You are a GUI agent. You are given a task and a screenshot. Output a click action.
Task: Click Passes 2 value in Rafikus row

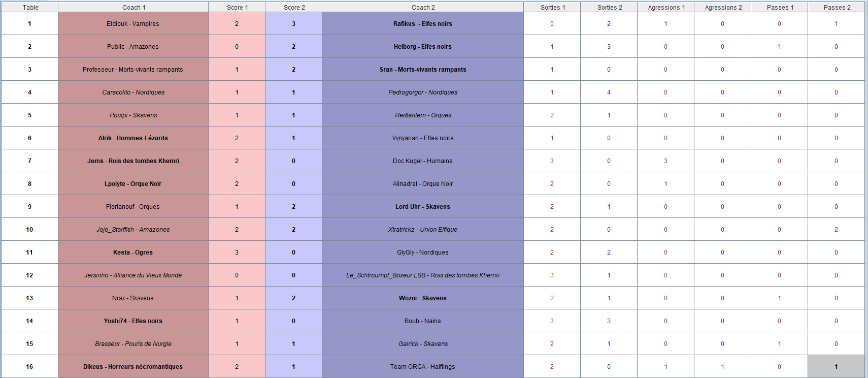pos(836,24)
